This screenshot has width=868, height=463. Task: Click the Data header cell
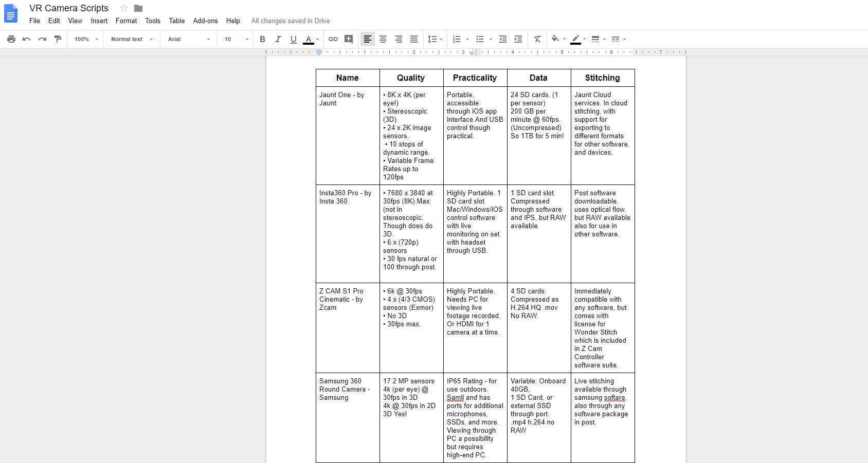point(538,78)
